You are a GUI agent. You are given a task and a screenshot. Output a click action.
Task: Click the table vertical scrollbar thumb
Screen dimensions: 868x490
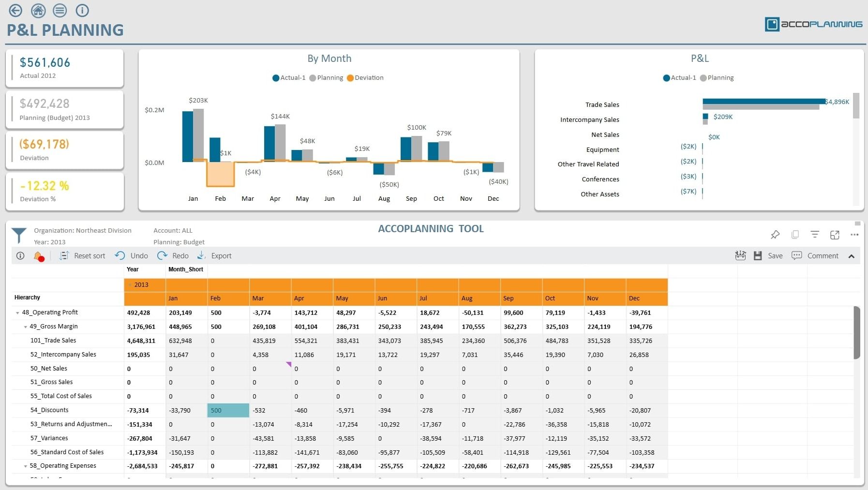point(857,333)
